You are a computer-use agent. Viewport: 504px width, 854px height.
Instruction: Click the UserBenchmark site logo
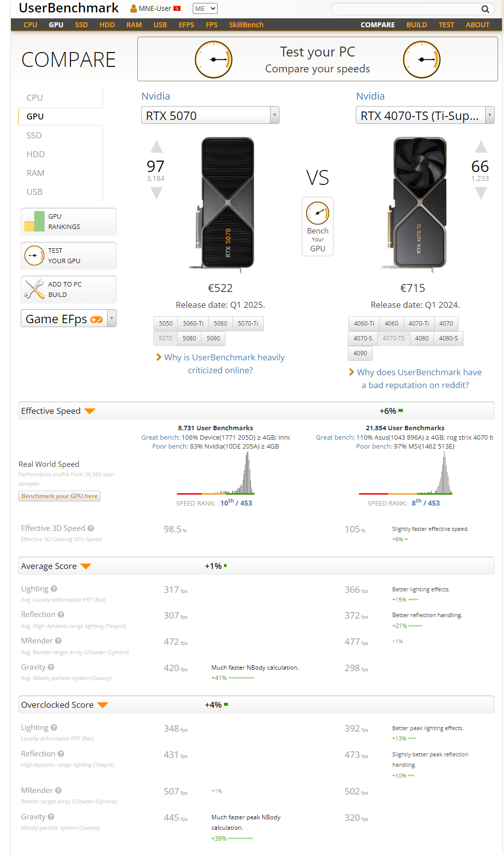point(69,8)
